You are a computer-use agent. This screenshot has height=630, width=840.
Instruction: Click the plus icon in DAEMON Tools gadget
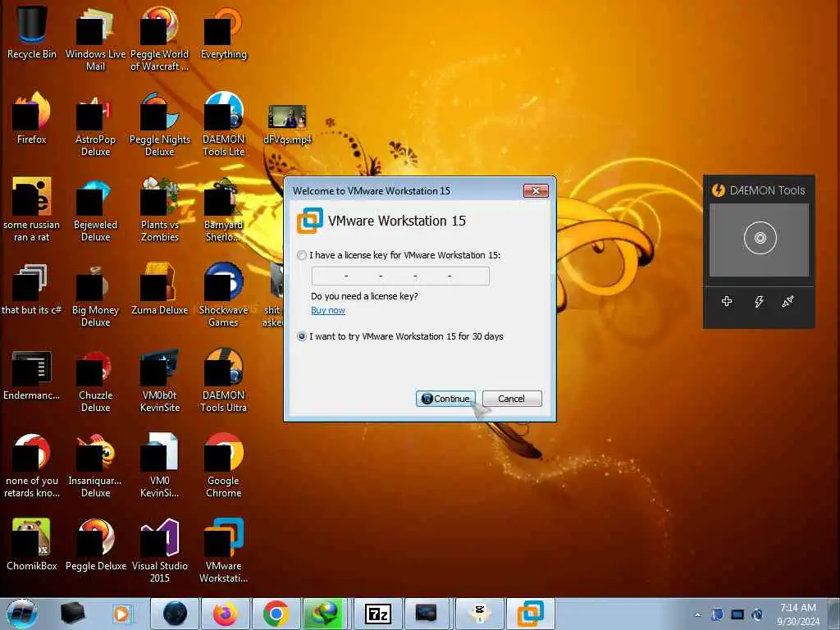click(x=727, y=301)
